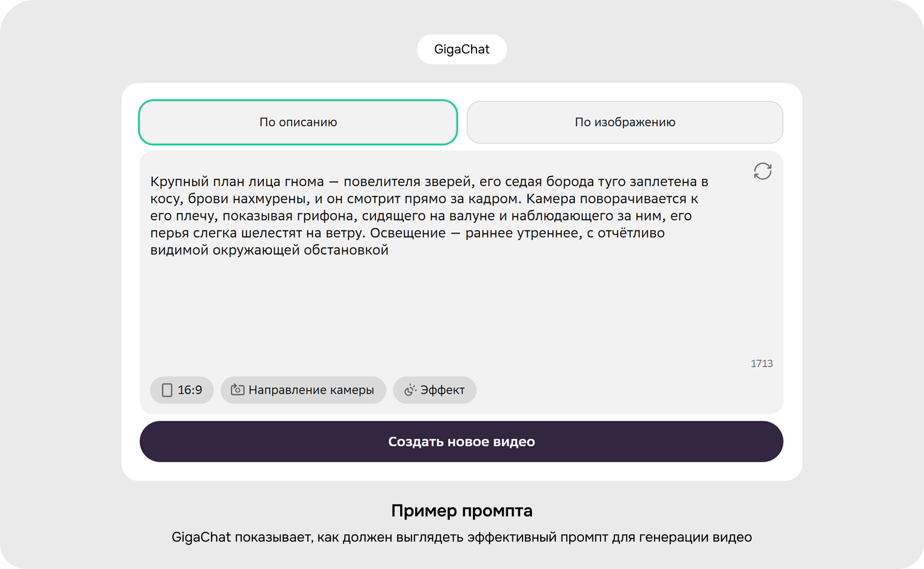Click the GigaChat badge at the top
The width and height of the screenshot is (924, 569).
click(x=462, y=49)
